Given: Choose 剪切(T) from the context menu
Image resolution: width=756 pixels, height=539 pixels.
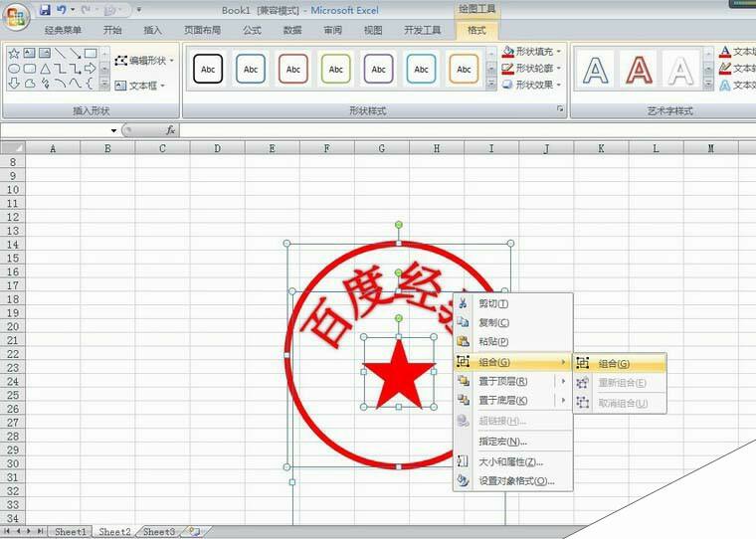Looking at the screenshot, I should [x=513, y=303].
